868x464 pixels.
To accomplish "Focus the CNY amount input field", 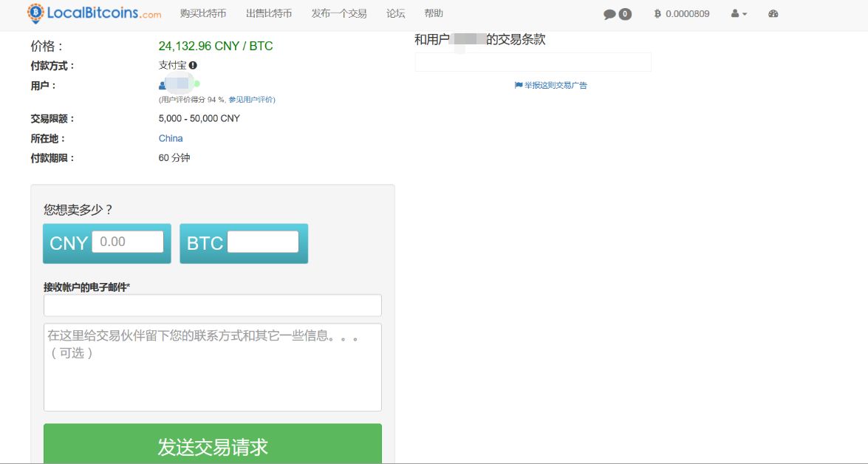I will point(128,242).
